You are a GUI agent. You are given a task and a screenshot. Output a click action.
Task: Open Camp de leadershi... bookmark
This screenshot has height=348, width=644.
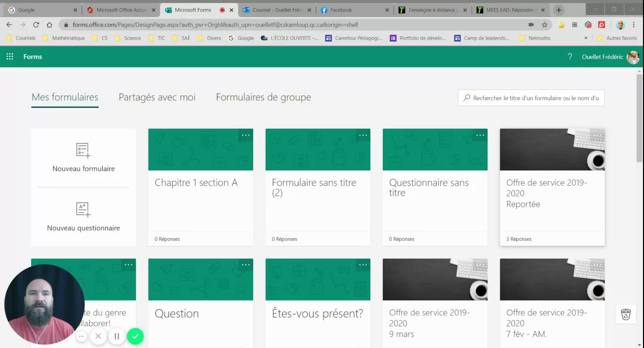[482, 38]
